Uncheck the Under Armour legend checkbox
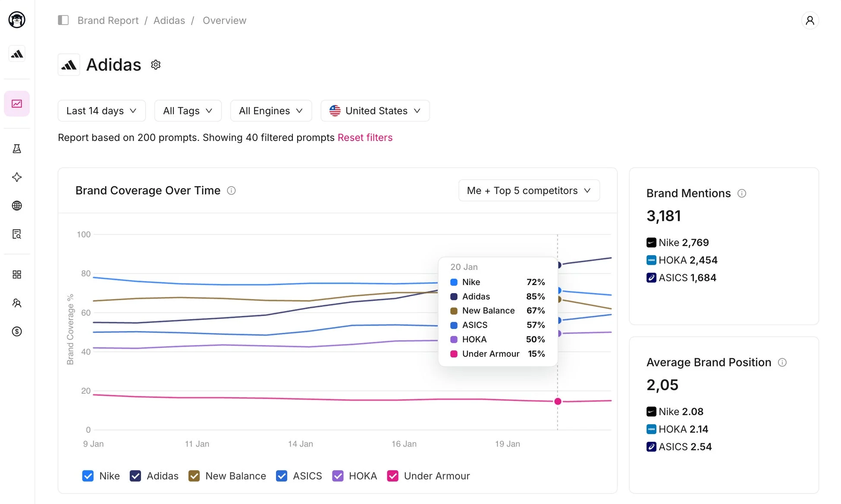 pos(393,476)
